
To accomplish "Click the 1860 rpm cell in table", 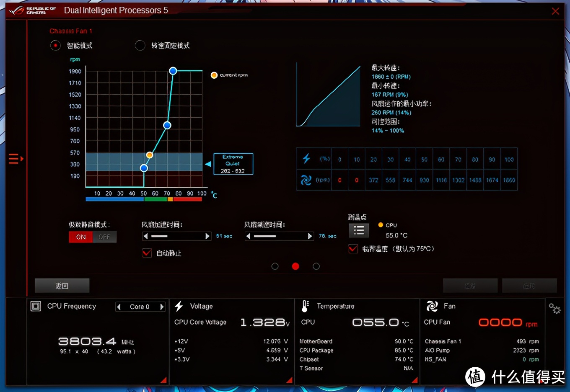I will click(509, 180).
